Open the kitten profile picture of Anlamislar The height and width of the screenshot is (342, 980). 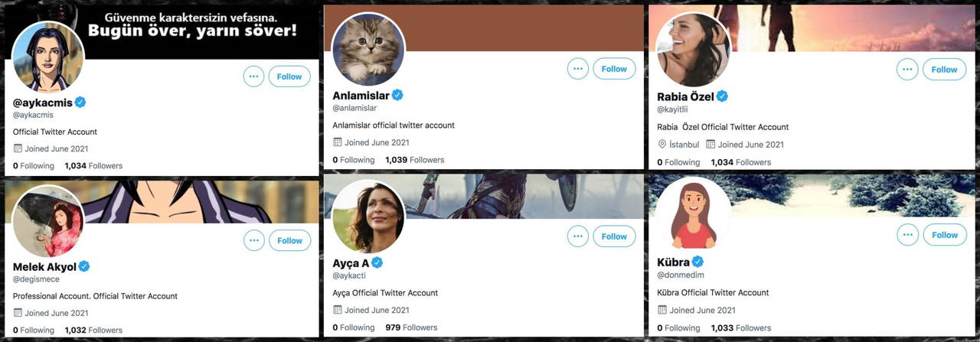coord(369,50)
